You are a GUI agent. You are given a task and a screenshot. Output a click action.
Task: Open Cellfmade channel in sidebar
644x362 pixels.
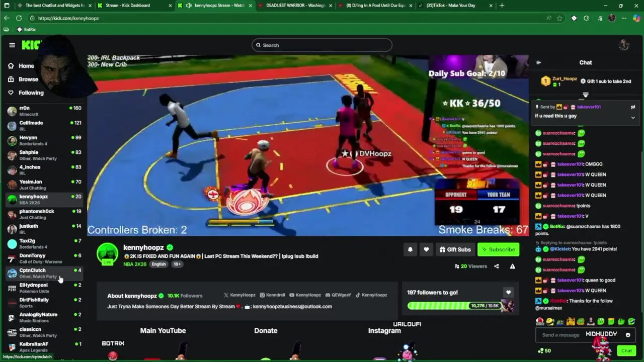44,125
